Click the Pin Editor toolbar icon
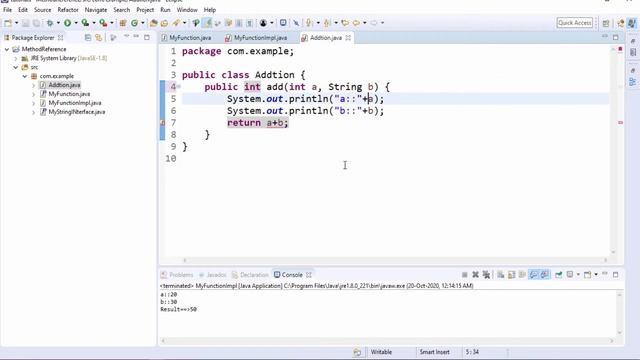Image resolution: width=640 pixels, height=360 pixels. pyautogui.click(x=296, y=23)
